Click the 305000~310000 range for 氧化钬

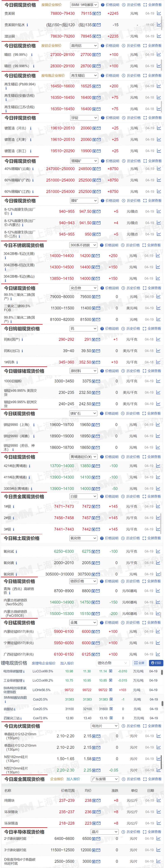click(59, 574)
